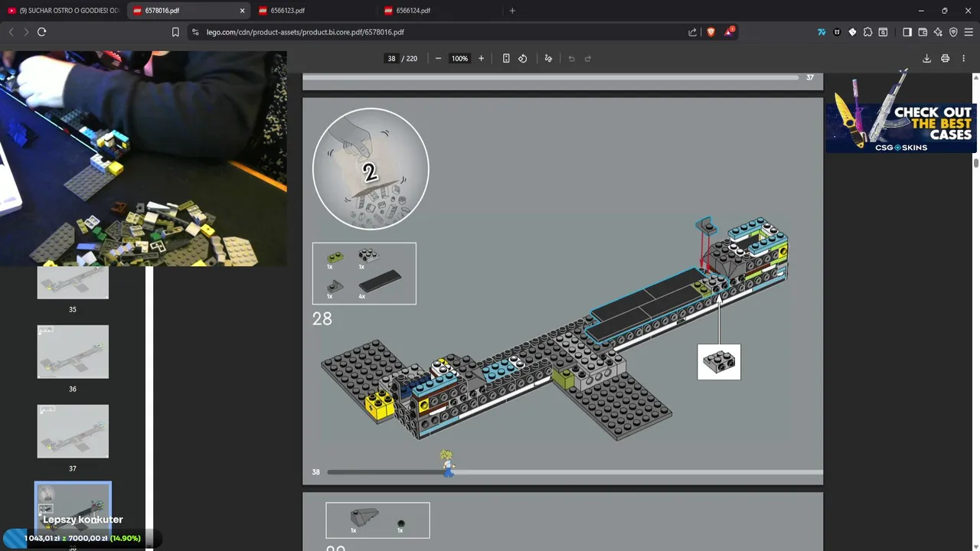
Task: Click the webcam video overlay
Action: tap(143, 158)
